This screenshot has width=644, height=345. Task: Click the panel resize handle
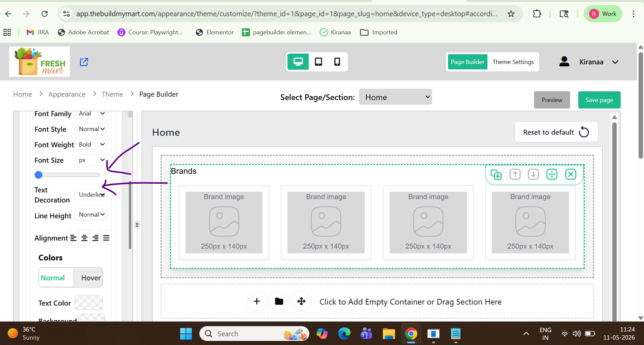[137, 225]
